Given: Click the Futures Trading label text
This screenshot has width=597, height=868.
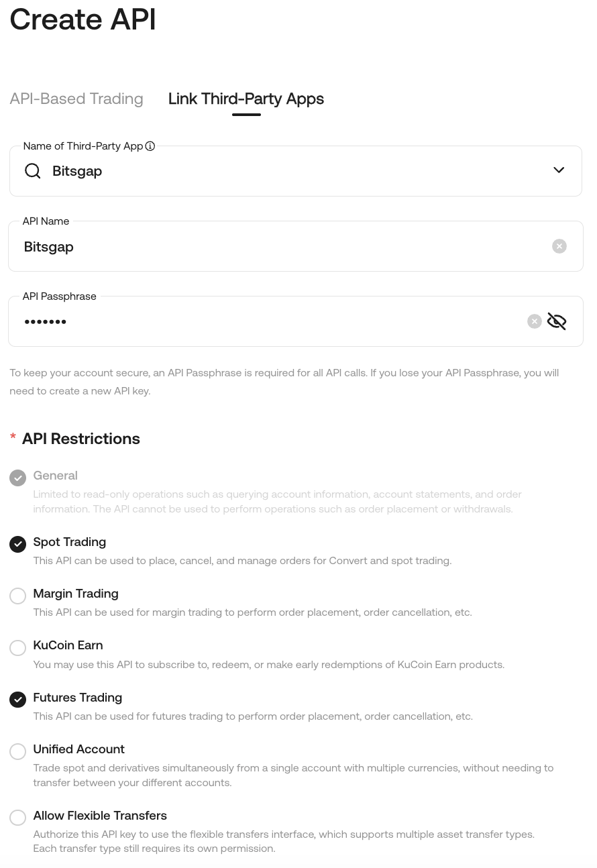Looking at the screenshot, I should click(x=78, y=698).
